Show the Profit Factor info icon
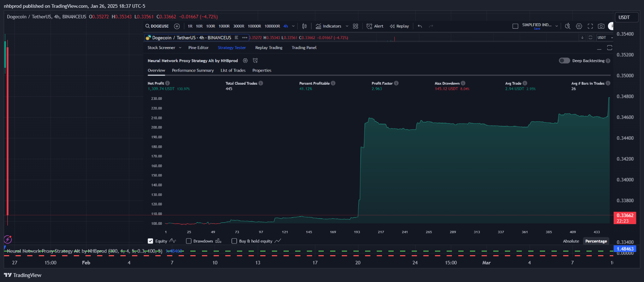The height and width of the screenshot is (282, 644). coord(396,83)
